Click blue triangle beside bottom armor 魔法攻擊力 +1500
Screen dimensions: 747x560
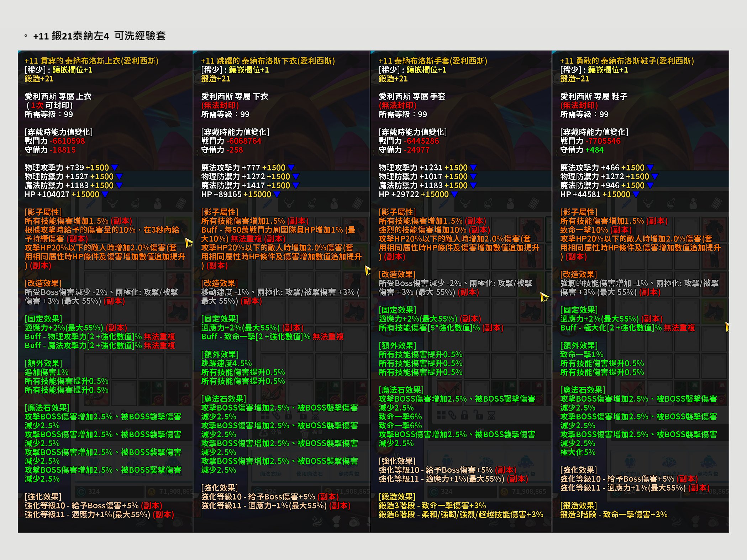pyautogui.click(x=291, y=168)
